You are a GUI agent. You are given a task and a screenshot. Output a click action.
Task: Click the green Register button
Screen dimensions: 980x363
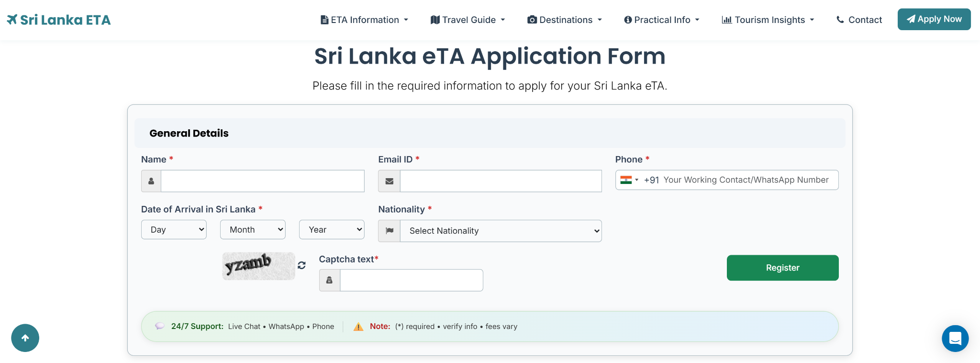tap(782, 268)
